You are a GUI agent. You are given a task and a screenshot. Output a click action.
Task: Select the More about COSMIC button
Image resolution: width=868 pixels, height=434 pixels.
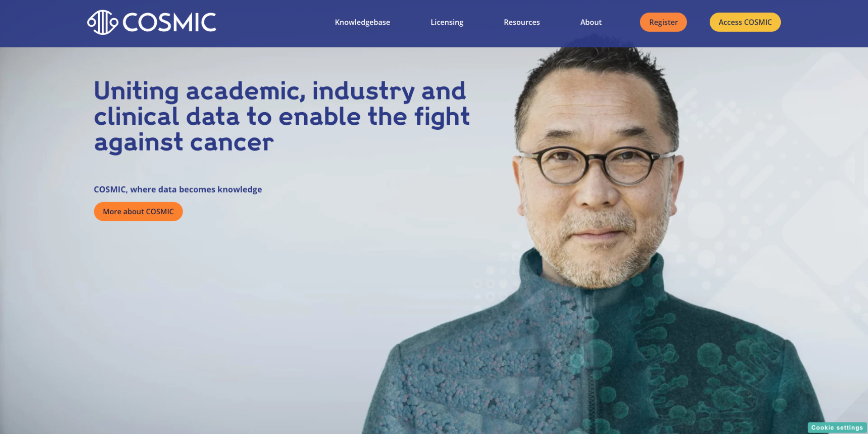(x=138, y=212)
